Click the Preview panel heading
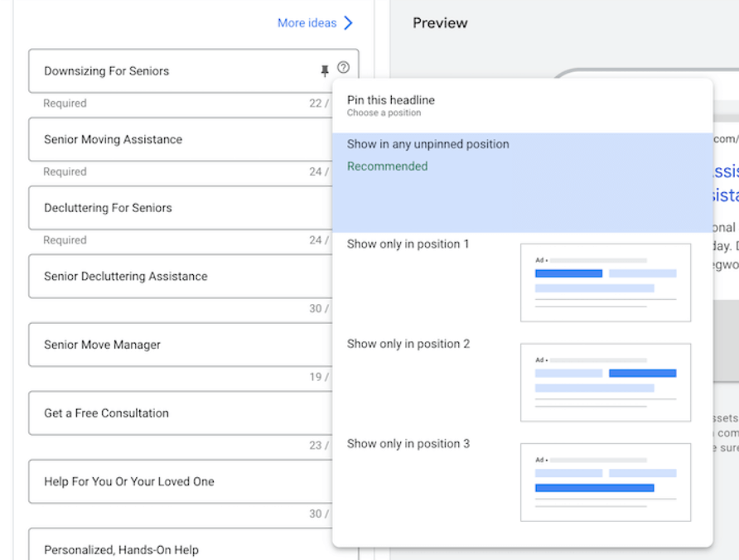Viewport: 739px width, 560px height. click(440, 23)
